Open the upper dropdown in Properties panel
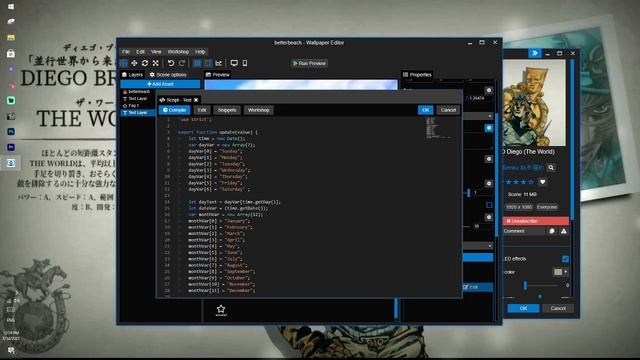 pyautogui.click(x=478, y=116)
